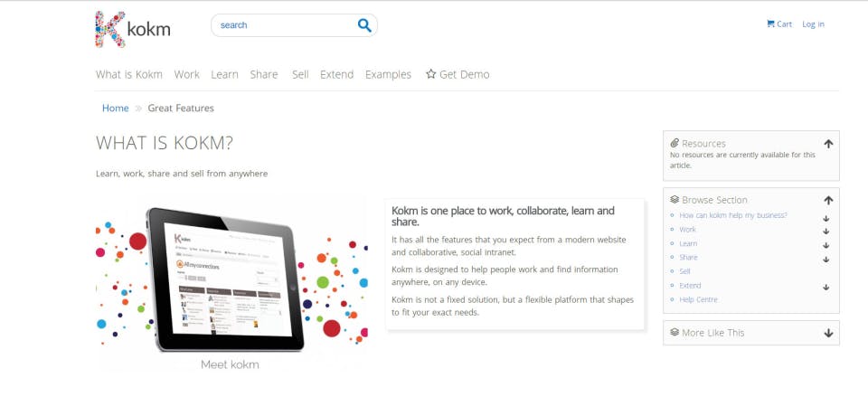The width and height of the screenshot is (868, 397).
Task: Click the Kokm logo
Action: [132, 29]
